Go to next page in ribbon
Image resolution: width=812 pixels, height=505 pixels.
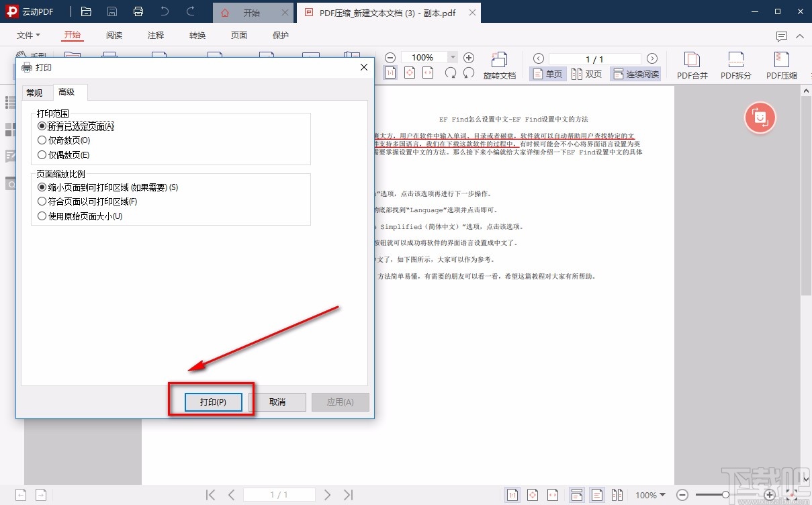point(651,59)
